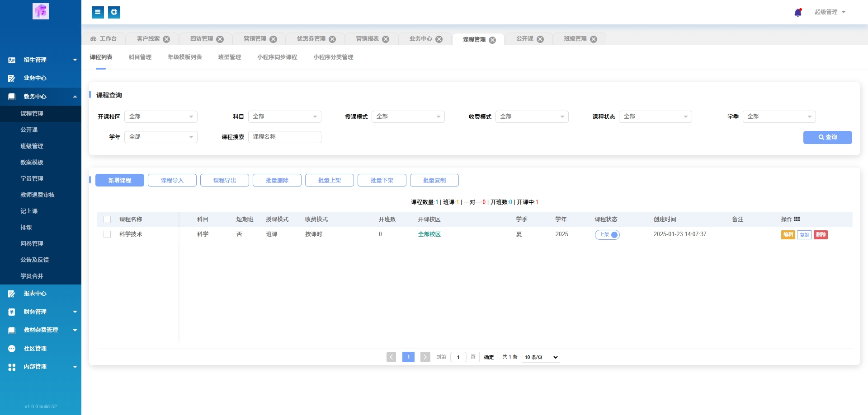Click the 课程导入 button
The image size is (868, 415).
[172, 180]
